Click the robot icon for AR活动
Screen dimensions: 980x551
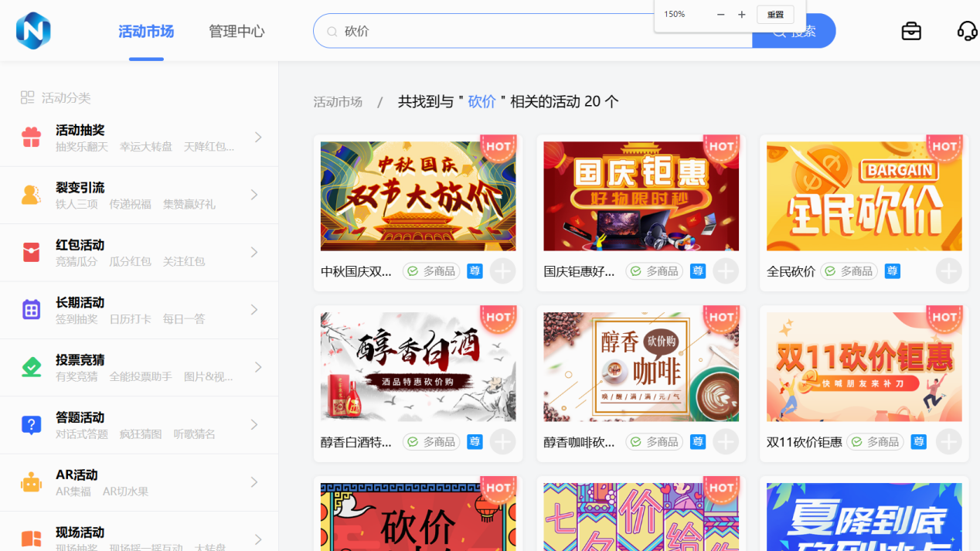(31, 482)
